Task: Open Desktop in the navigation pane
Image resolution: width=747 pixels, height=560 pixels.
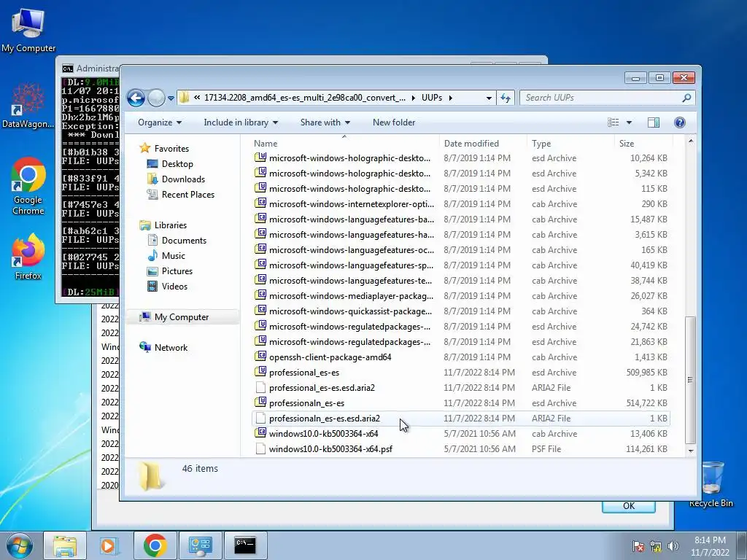Action: [x=177, y=164]
